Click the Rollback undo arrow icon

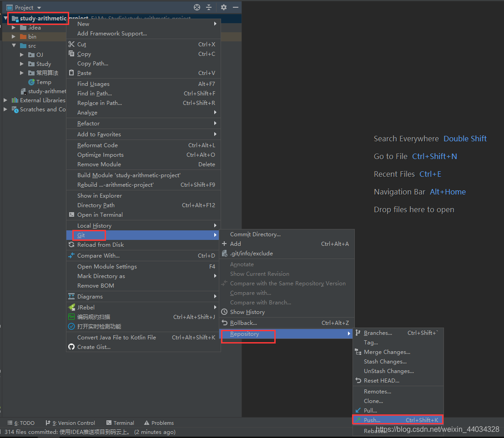pos(224,323)
